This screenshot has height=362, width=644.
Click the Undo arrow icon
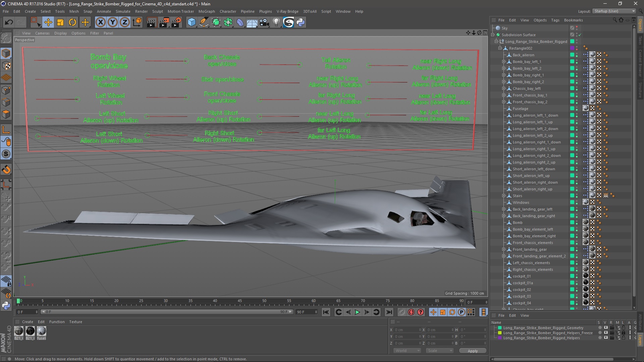9,22
